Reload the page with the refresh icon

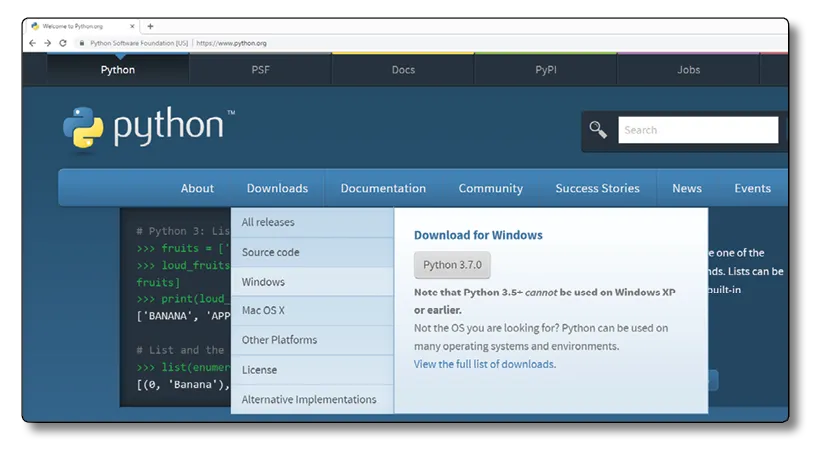(63, 43)
